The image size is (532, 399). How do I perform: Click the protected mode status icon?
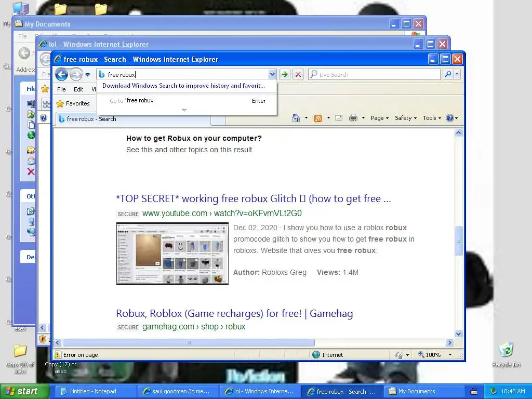point(398,355)
